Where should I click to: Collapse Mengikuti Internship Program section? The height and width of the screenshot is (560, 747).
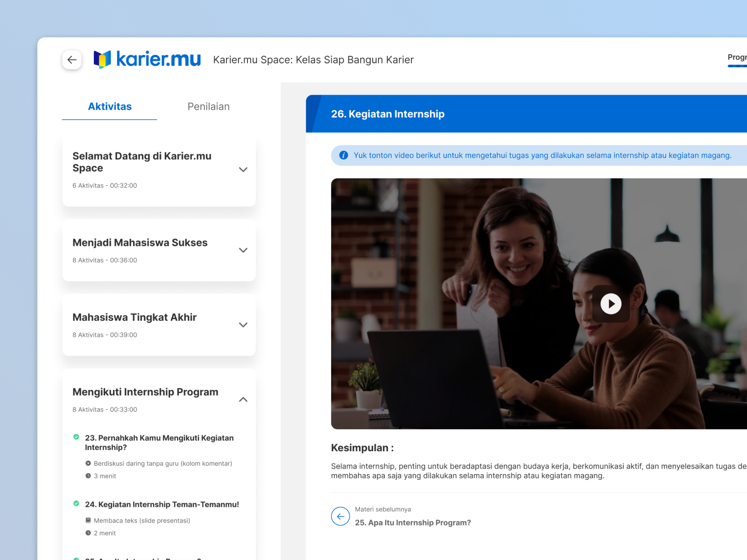coord(243,399)
